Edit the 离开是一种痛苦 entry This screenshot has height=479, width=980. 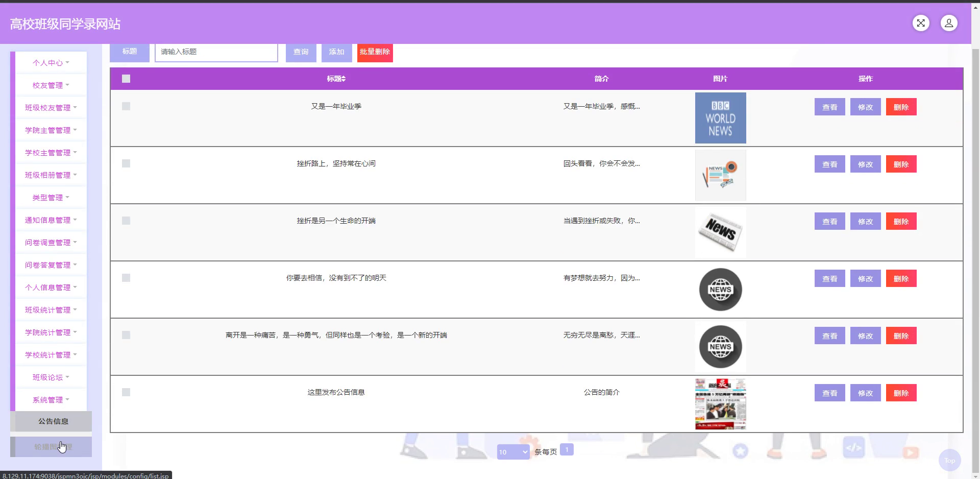tap(866, 336)
